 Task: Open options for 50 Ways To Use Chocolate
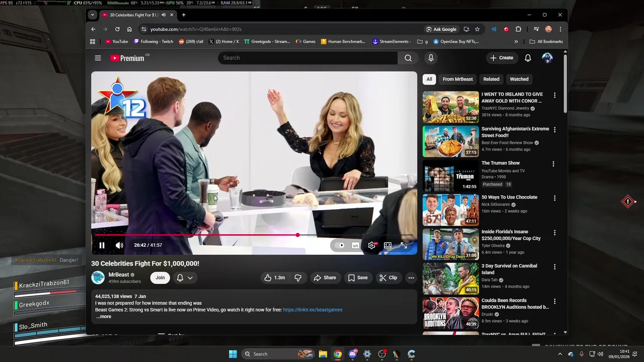pos(555,198)
